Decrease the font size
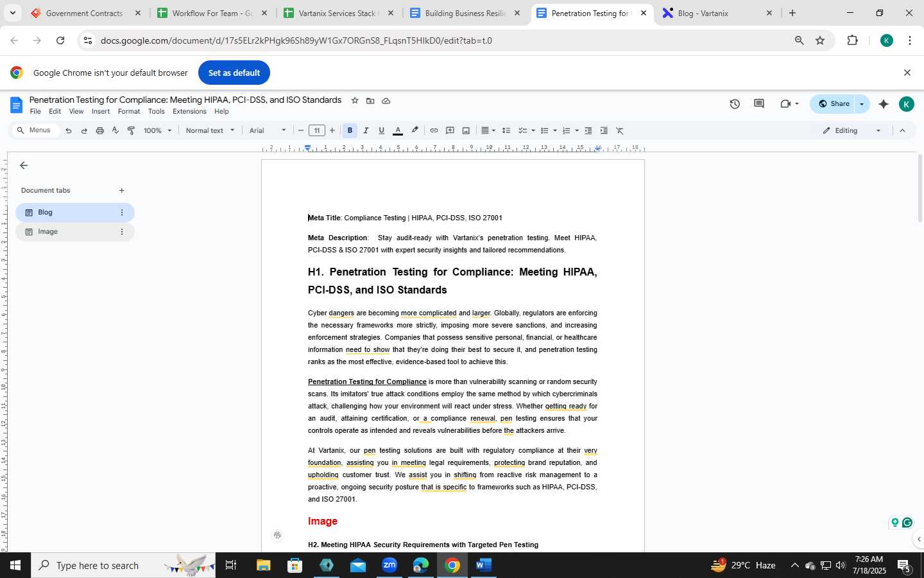The width and height of the screenshot is (924, 578). 301,130
